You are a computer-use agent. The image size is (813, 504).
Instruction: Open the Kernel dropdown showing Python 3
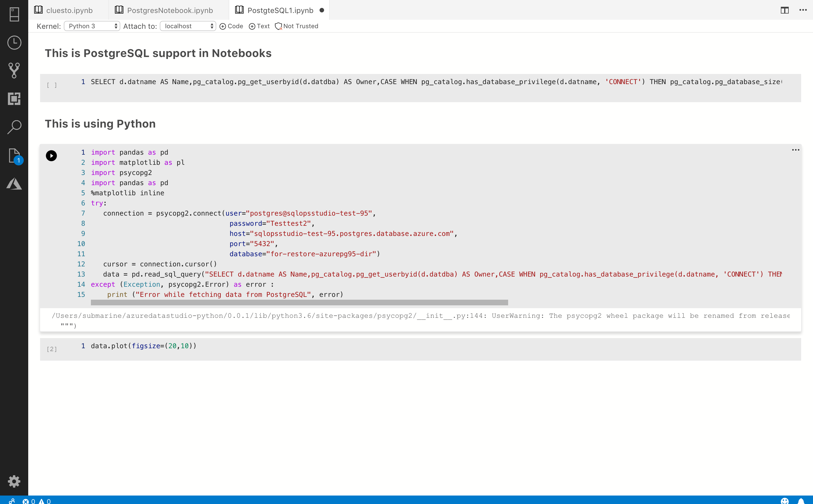pyautogui.click(x=92, y=26)
